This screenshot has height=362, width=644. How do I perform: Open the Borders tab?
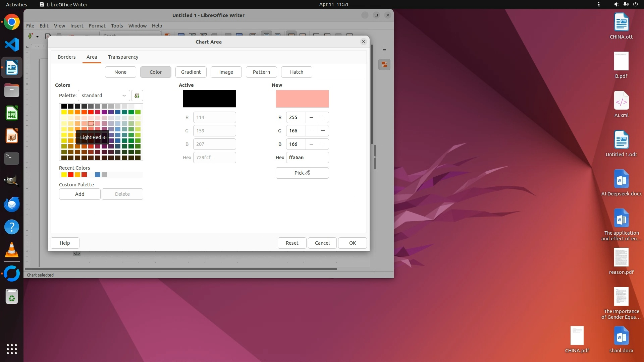click(67, 57)
